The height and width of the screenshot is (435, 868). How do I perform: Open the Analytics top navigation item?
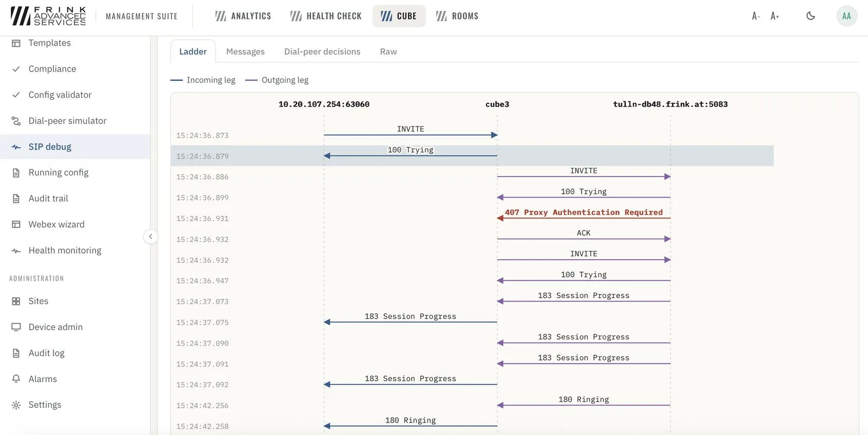243,16
